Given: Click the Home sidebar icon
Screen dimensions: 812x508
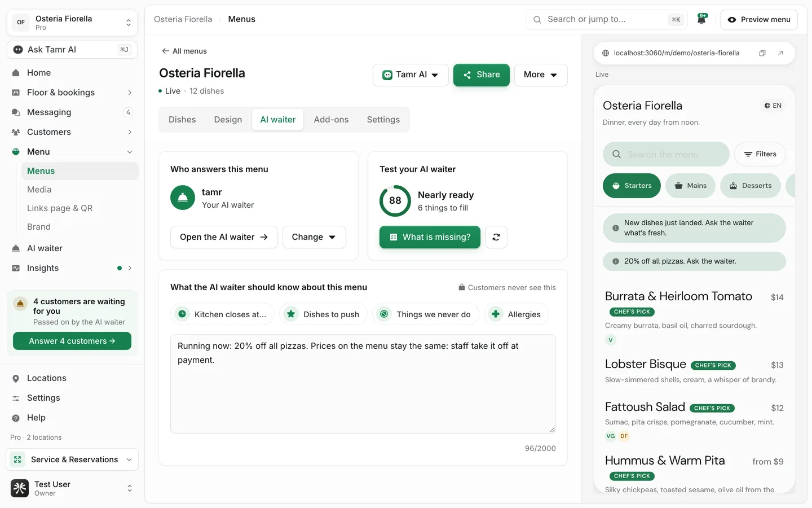Looking at the screenshot, I should [16, 73].
